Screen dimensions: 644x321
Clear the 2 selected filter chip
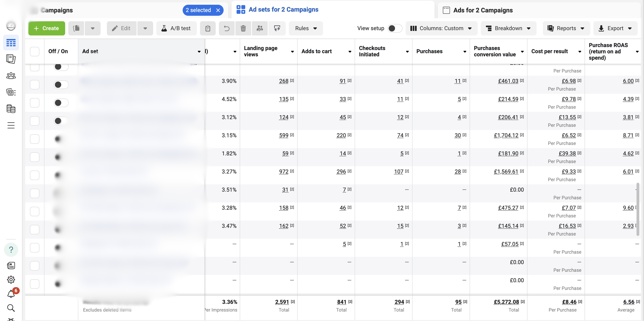click(218, 10)
